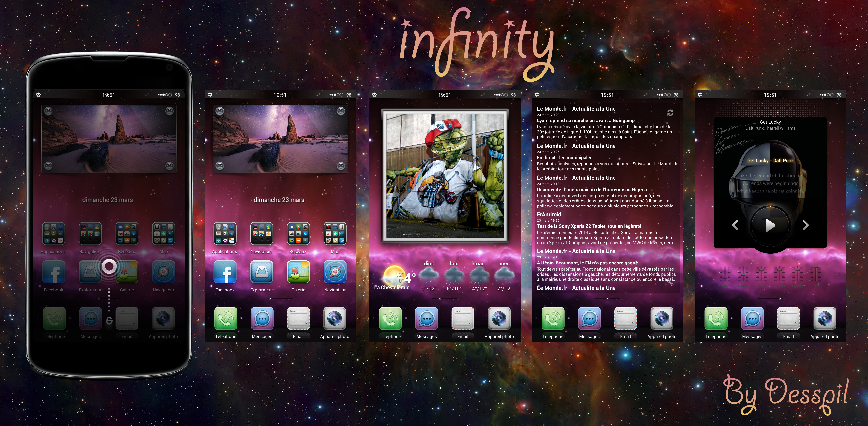Tap 'Daft Punk,Pharrell Williams' artist line
Viewport: 868px width, 426px height.
point(770,128)
